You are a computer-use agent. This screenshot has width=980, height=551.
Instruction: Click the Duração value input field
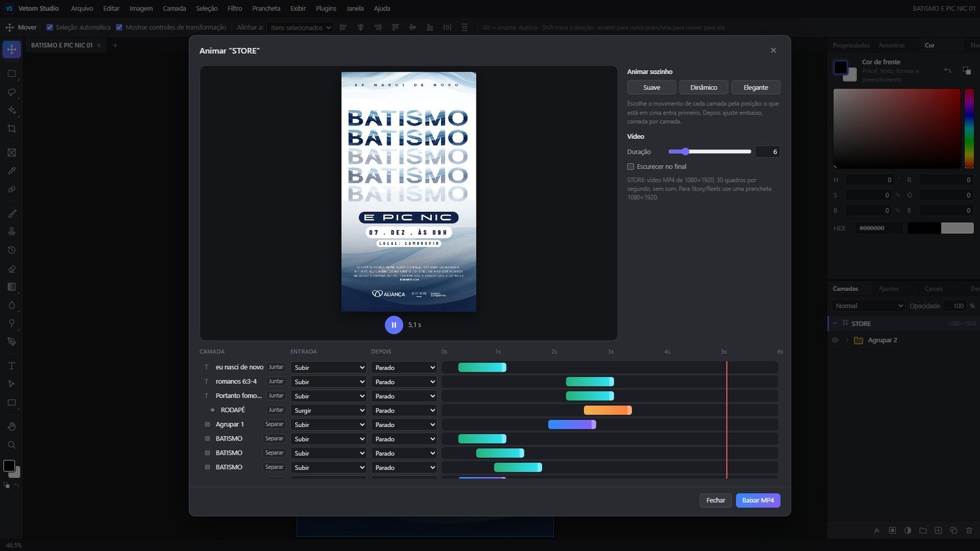[x=767, y=152]
